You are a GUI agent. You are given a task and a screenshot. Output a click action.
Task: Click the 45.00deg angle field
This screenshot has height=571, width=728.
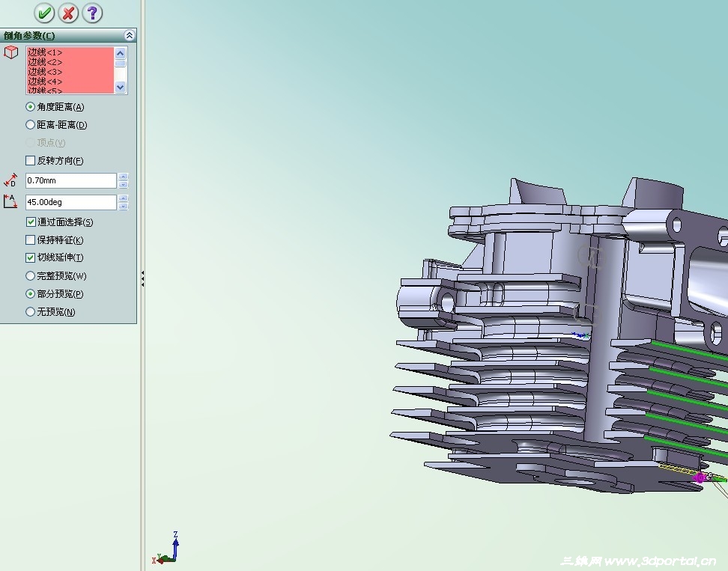tap(70, 202)
